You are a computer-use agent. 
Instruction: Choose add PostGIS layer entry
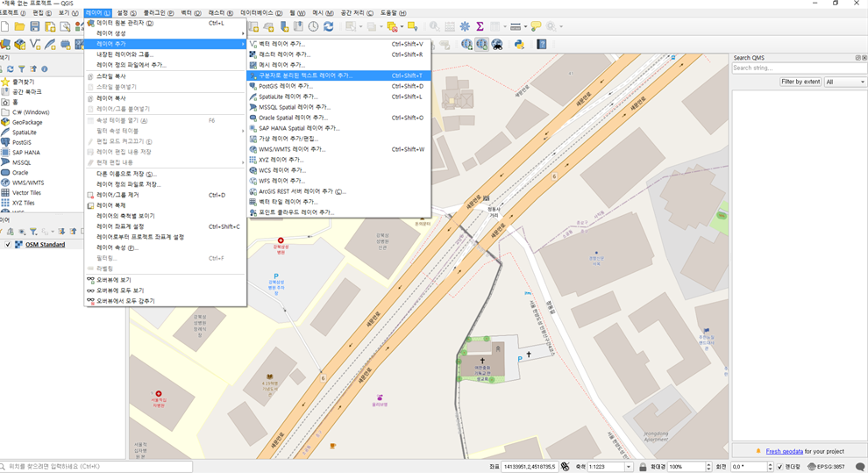click(x=338, y=86)
